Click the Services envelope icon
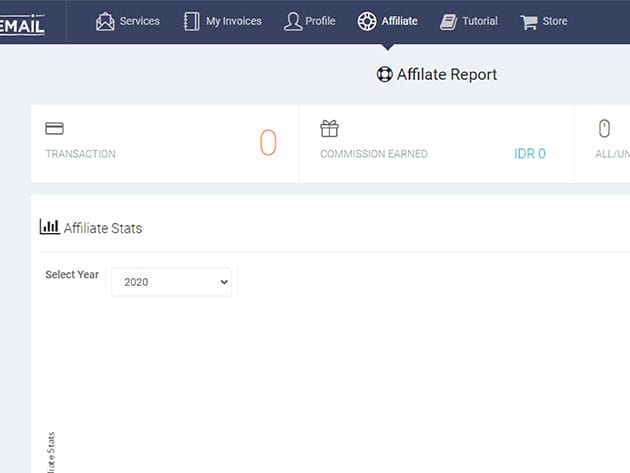 105,21
